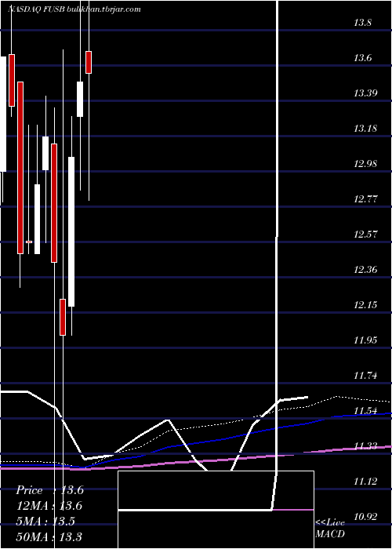Image resolution: width=392 pixels, height=549 pixels.
Task: Click the 12.36 price axis label
Action: 365,270
